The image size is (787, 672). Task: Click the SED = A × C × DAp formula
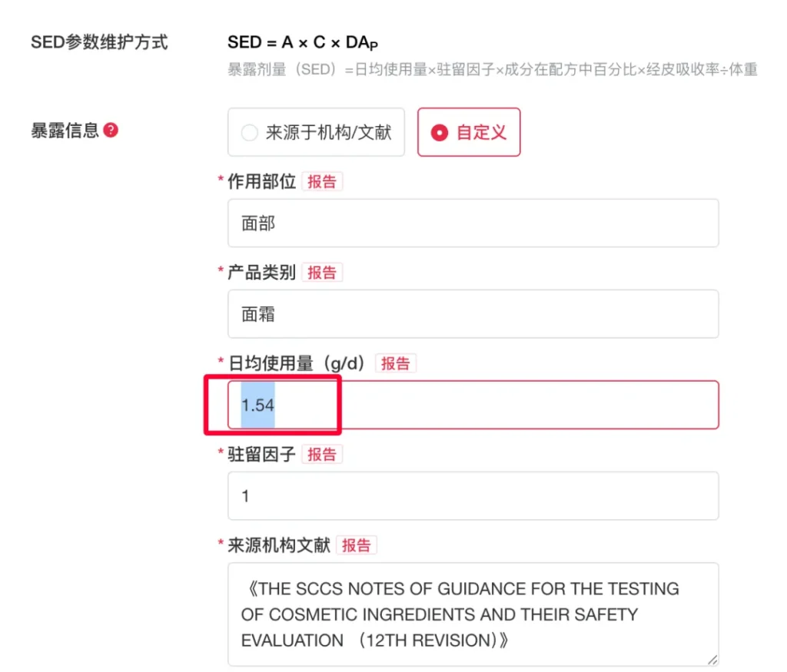click(303, 43)
